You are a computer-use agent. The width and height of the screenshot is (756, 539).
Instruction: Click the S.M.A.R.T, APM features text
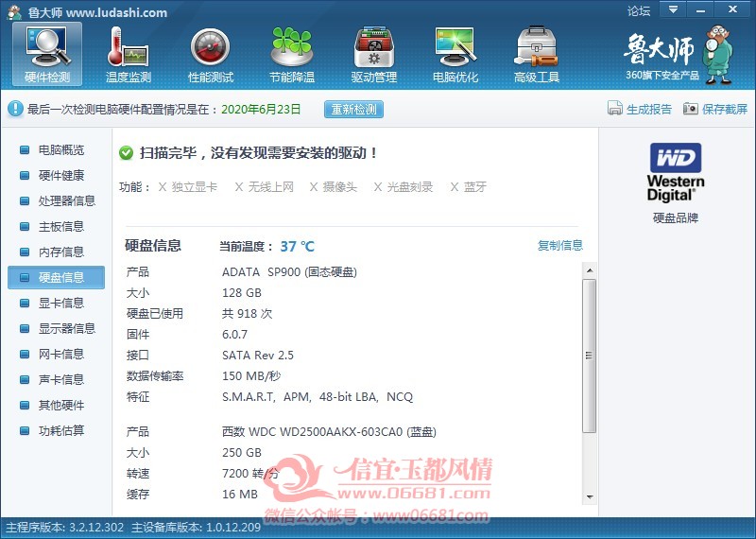point(318,396)
